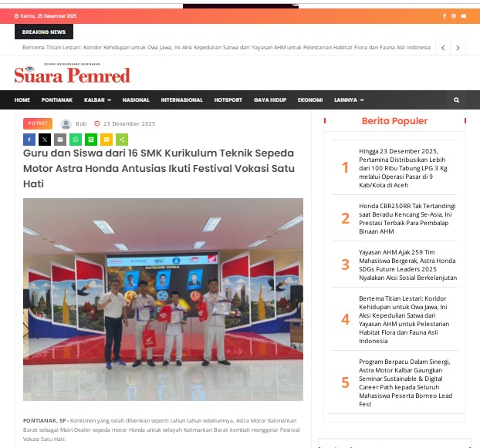This screenshot has height=448, width=480.
Task: Open the search magnifier in navbar
Action: 456,100
